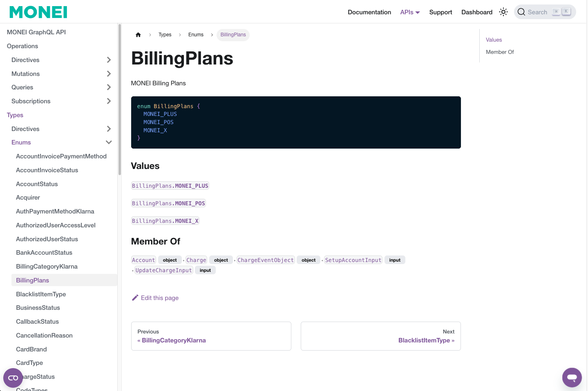Open the Search box
This screenshot has height=391, width=588.
click(x=545, y=12)
